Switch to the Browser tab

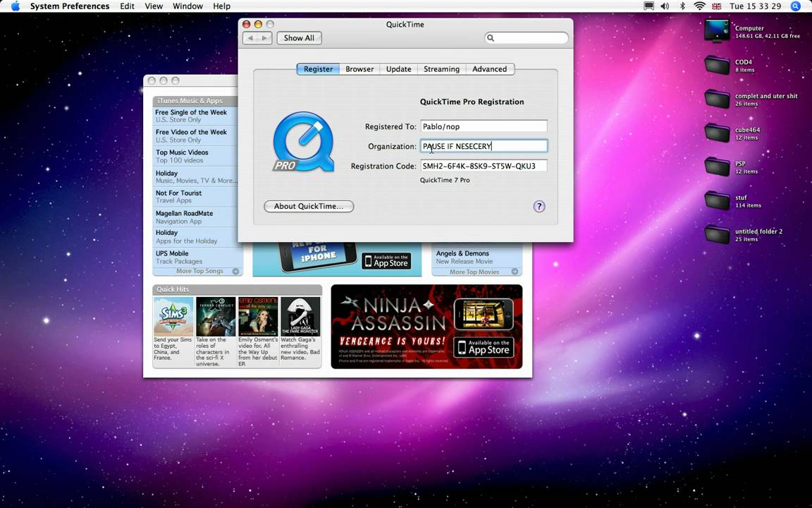point(359,69)
